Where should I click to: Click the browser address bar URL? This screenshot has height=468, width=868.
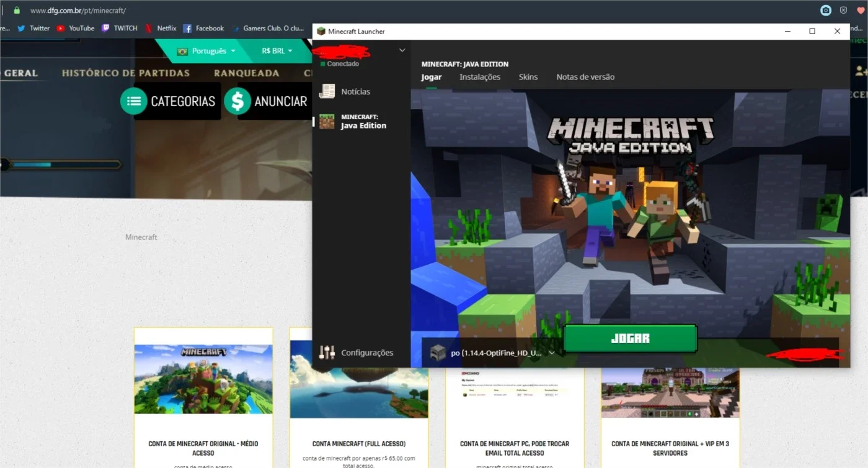(78, 11)
